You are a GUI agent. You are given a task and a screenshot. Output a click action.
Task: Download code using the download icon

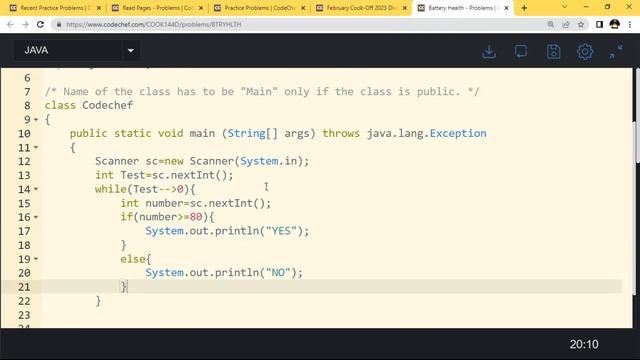(489, 52)
